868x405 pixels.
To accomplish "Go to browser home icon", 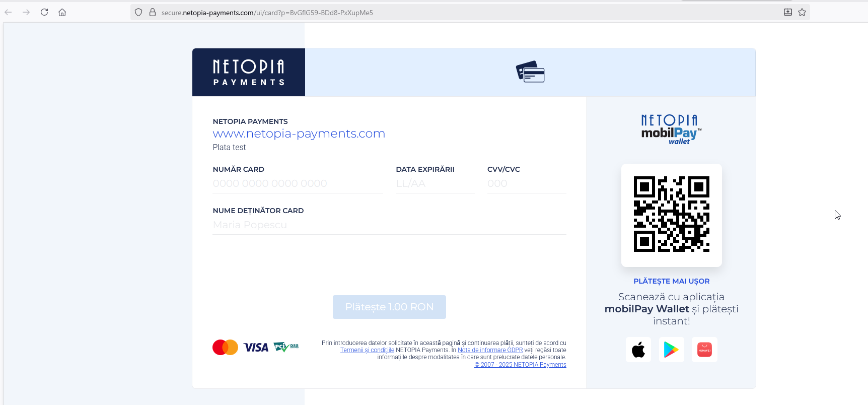I will [62, 12].
